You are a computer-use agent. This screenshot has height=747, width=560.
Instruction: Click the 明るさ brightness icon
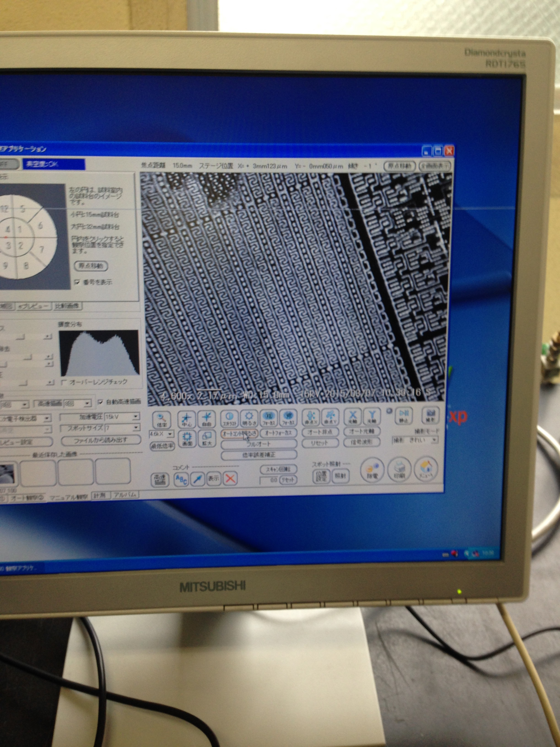(x=249, y=418)
